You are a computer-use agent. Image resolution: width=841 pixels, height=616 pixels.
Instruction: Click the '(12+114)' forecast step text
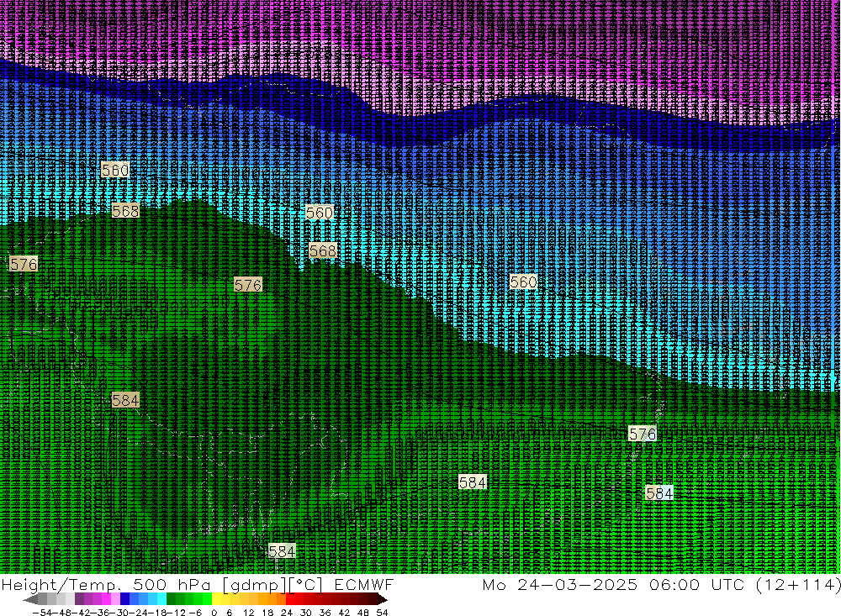798,584
